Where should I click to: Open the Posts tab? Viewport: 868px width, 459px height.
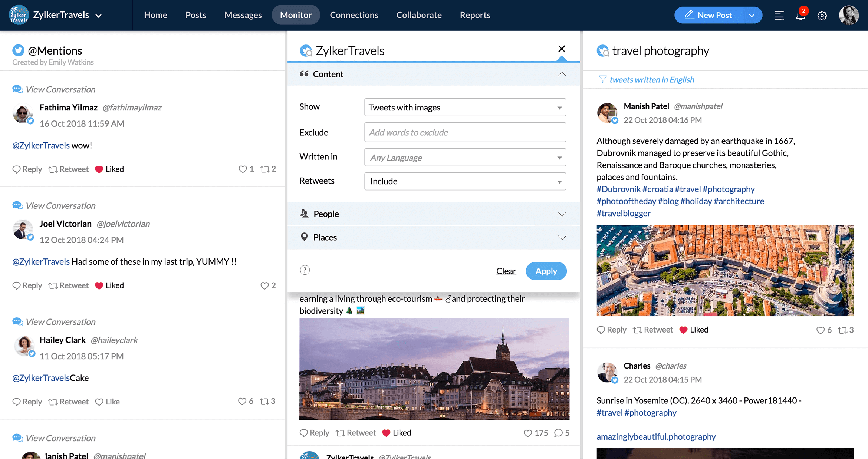coord(195,15)
